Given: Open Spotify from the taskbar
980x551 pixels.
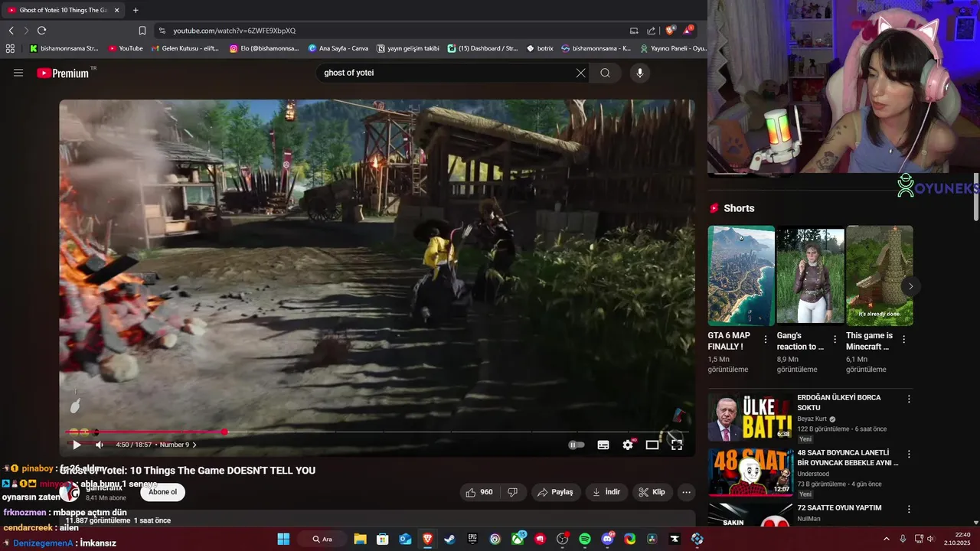Looking at the screenshot, I should point(585,540).
